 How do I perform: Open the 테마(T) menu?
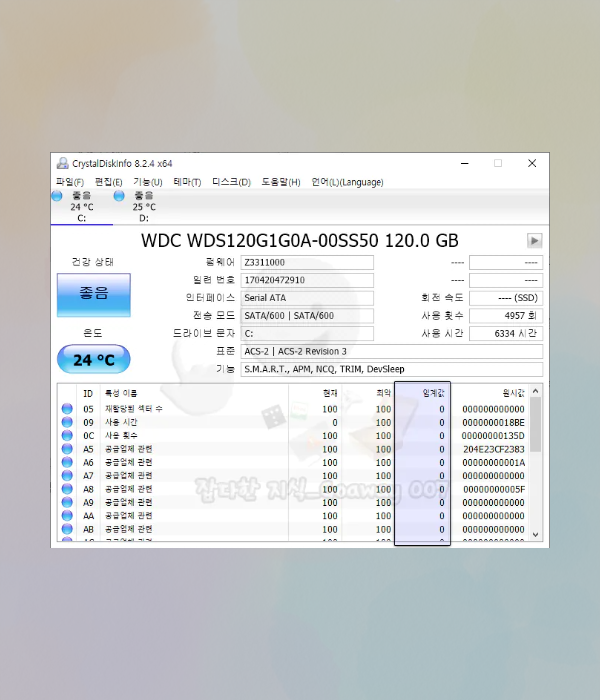(187, 182)
